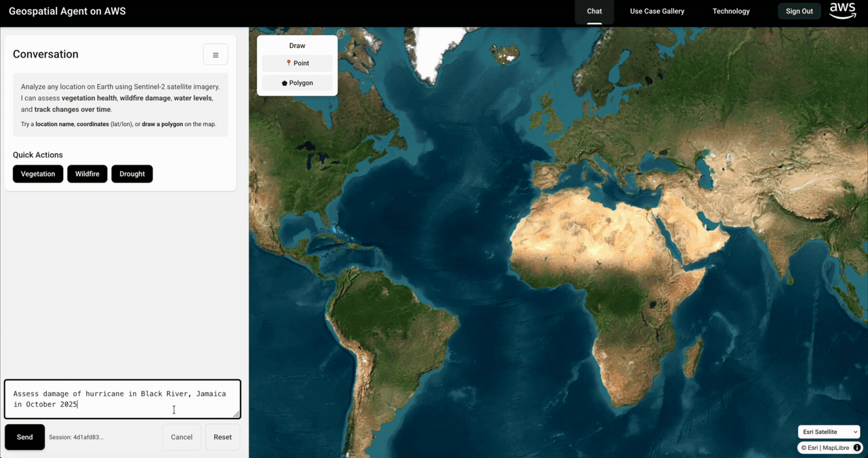Open the Technology tab
The width and height of the screenshot is (868, 458).
tap(731, 12)
